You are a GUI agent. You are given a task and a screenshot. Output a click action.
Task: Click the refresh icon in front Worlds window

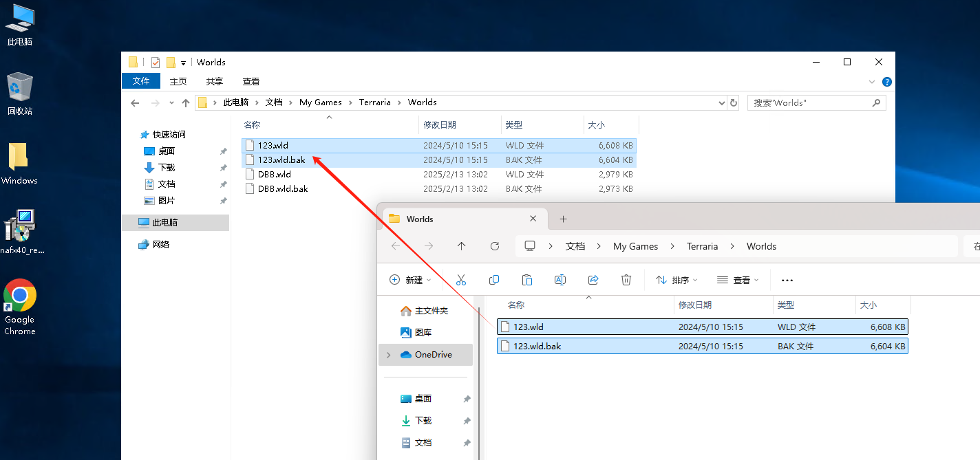[x=495, y=246]
